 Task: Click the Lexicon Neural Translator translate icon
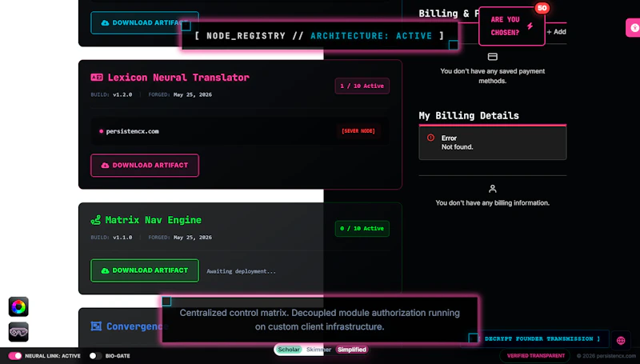(97, 77)
